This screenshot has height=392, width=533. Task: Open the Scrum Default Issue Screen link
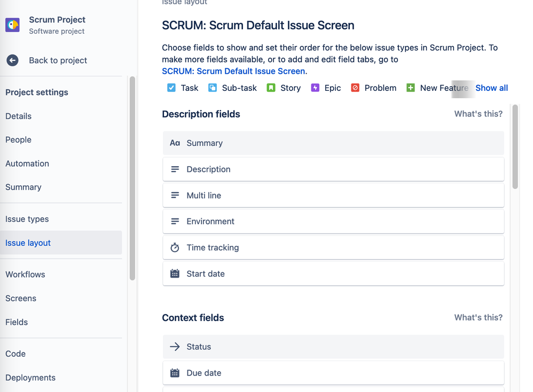point(233,71)
